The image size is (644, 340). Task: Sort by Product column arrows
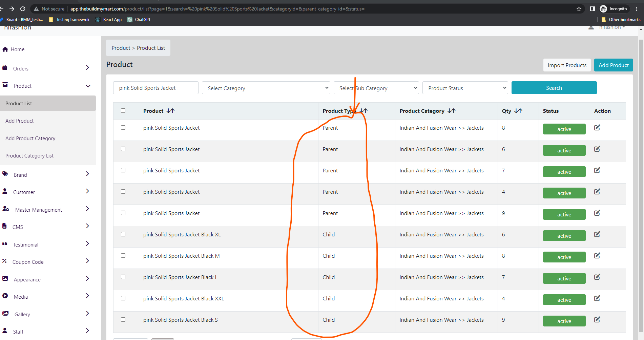click(x=170, y=111)
